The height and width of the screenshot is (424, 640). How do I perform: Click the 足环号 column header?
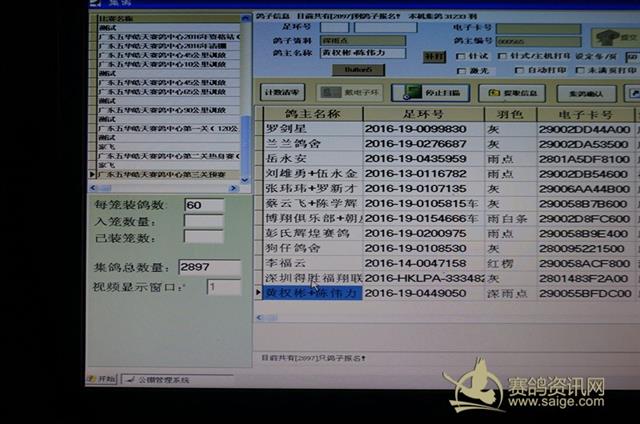click(420, 115)
